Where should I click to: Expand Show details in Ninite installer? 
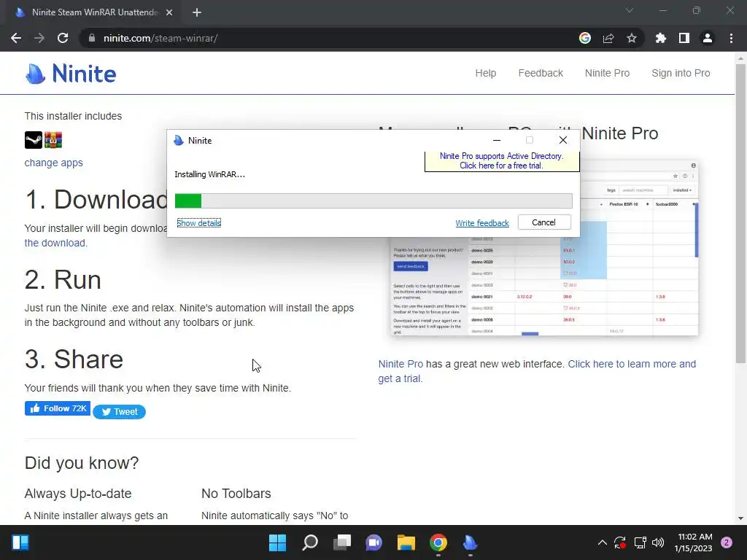(198, 223)
